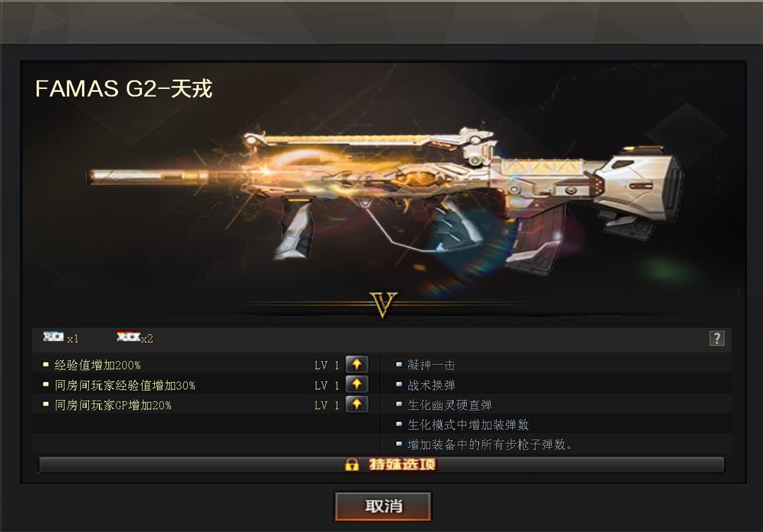Image resolution: width=763 pixels, height=532 pixels.
Task: Upgrade 同房间玩家GP增加20% arrow button
Action: (x=357, y=404)
